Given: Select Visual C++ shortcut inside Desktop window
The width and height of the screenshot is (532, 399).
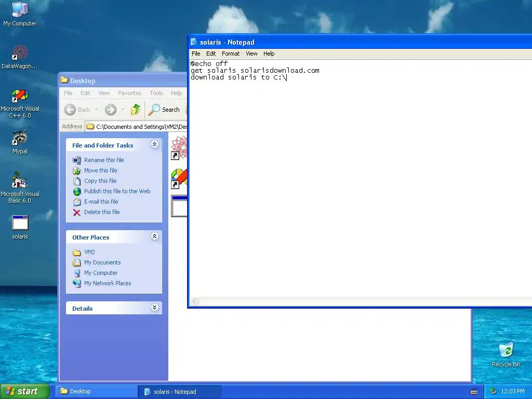Looking at the screenshot, I should coord(179,178).
